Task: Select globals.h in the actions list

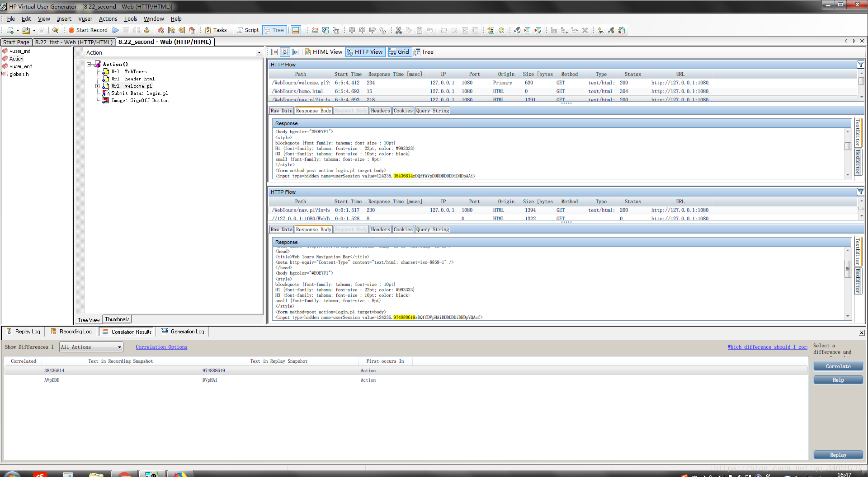Action: 19,74
